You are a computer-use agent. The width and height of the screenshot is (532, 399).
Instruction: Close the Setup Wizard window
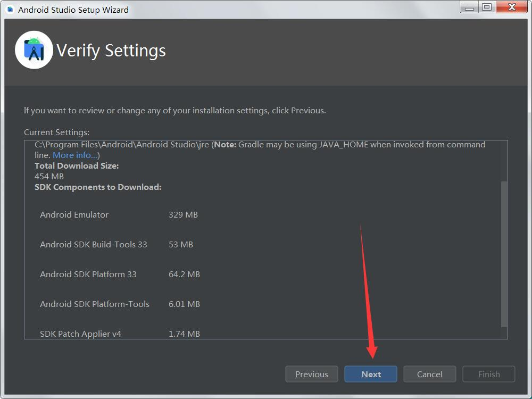512,7
